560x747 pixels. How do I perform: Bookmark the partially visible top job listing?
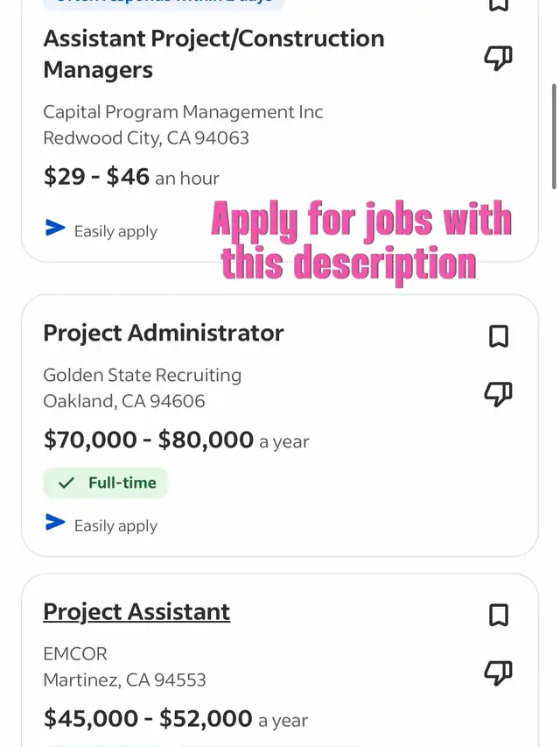498,5
